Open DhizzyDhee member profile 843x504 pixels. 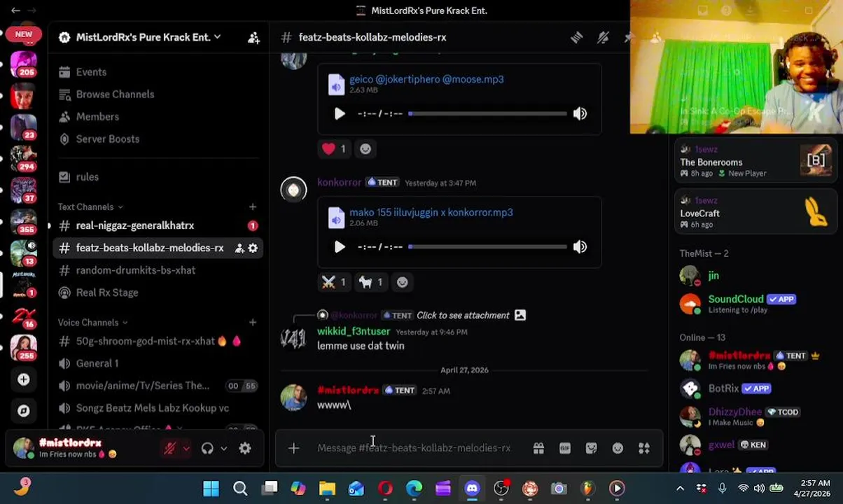click(756, 416)
